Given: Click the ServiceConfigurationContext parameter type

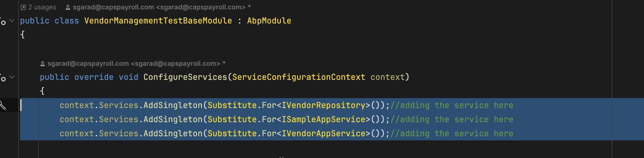Looking at the screenshot, I should pos(298,77).
